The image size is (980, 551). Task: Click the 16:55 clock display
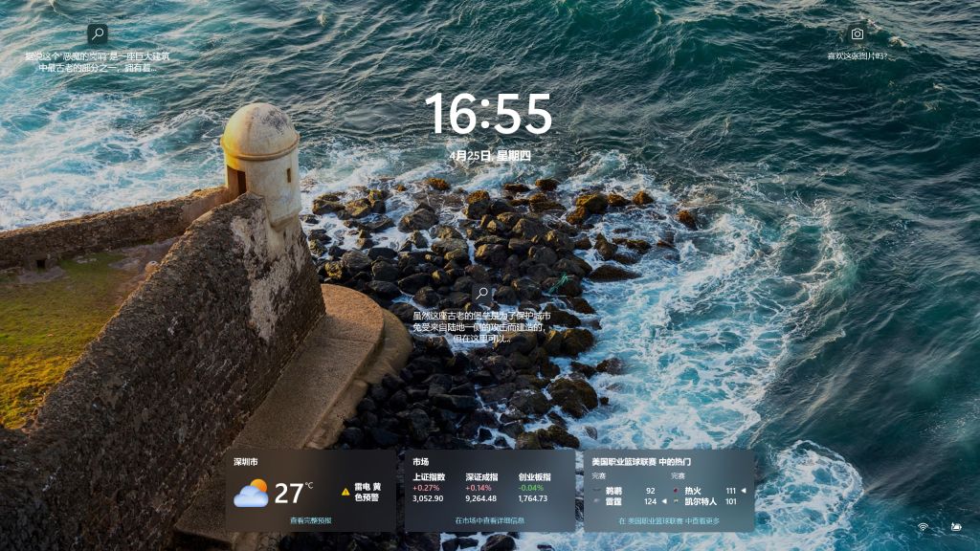[490, 117]
